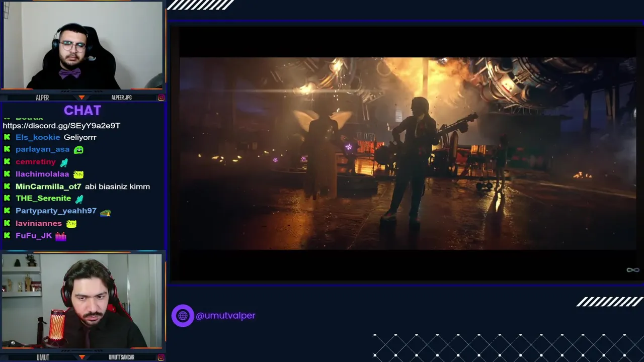Click the infinity icon in the video corner

point(632,270)
